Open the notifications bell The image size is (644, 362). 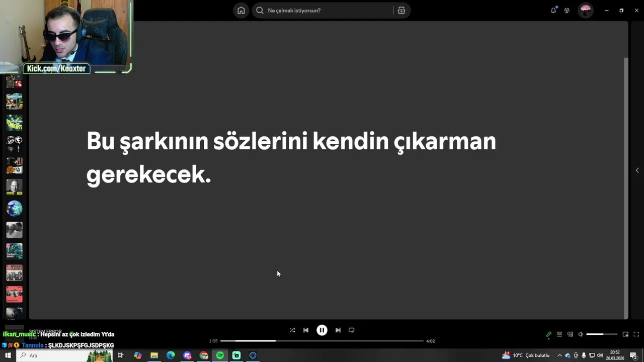coord(553,10)
